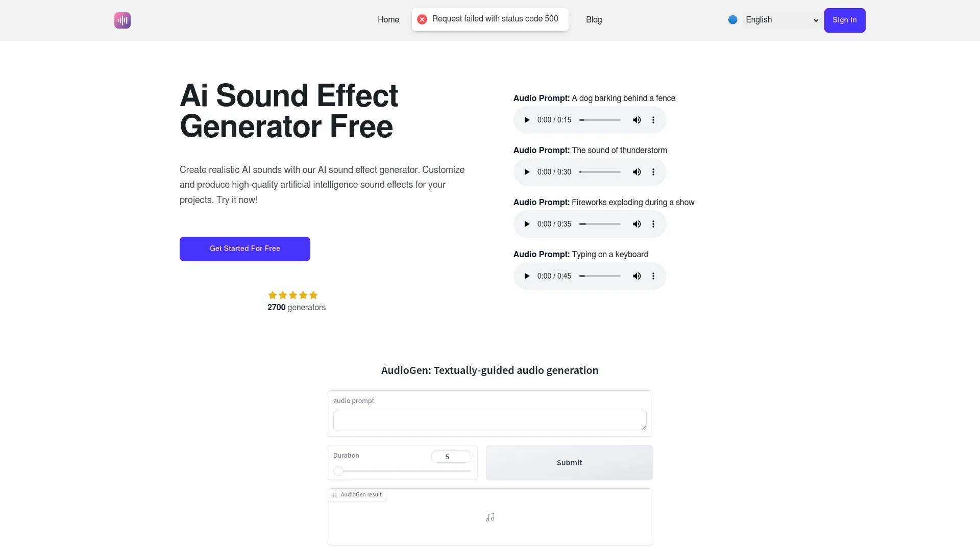Toggle the AudioGen result music icon
980x551 pixels.
coord(489,517)
